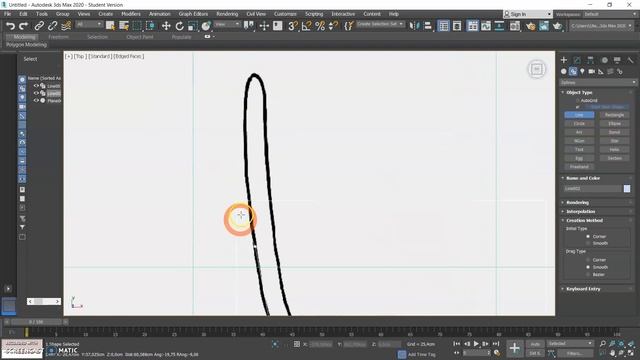Open the Rendering menu
The height and width of the screenshot is (360, 640).
pos(227,14)
